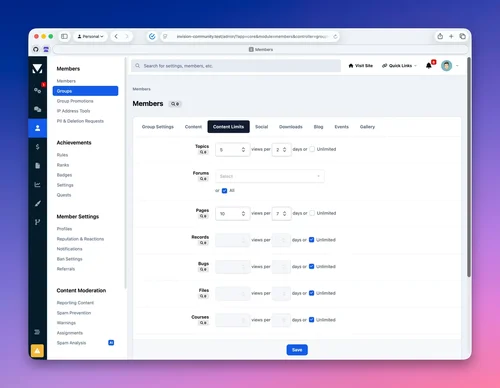Expand the Quick Links dropdown
Screen dimensions: 500x388
[399, 66]
